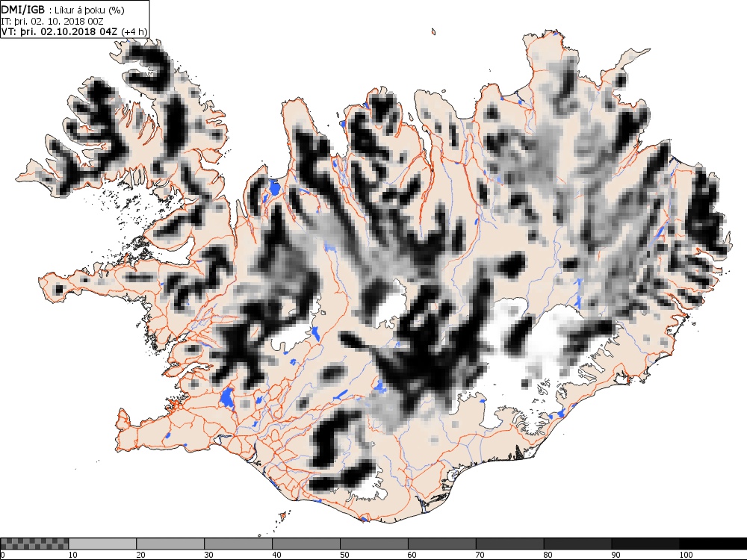Select the 'VT: þri. 02.10.2018 04Z' valid time

click(61, 31)
